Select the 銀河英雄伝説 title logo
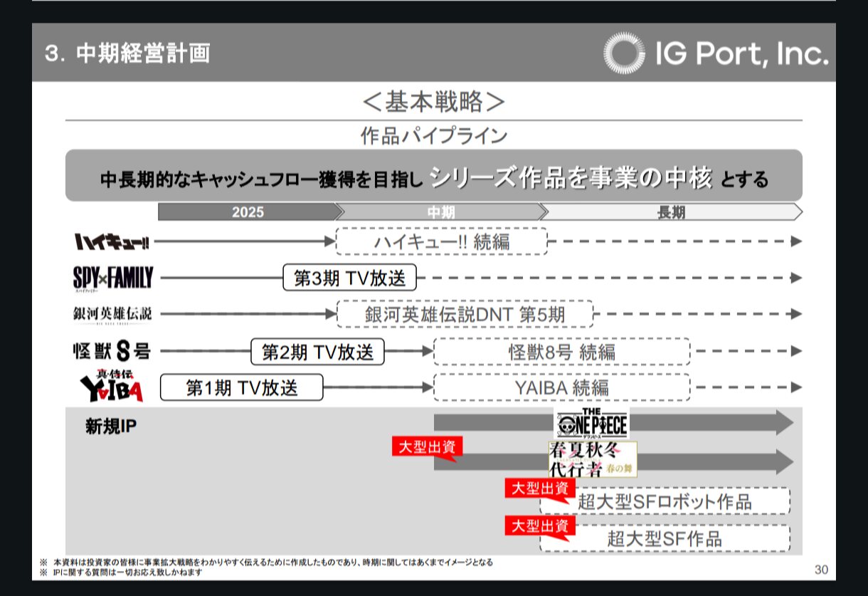Viewport: 868px width, 596px height. (x=112, y=314)
